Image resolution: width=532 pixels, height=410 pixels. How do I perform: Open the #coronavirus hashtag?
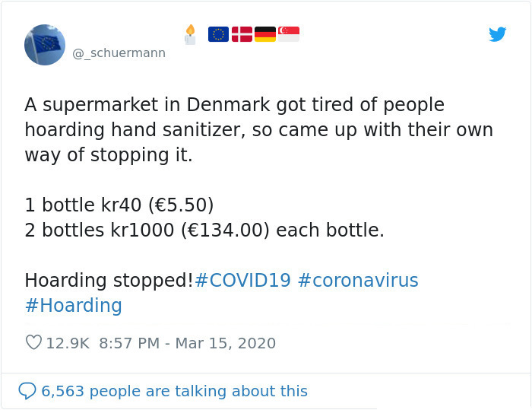tap(358, 281)
